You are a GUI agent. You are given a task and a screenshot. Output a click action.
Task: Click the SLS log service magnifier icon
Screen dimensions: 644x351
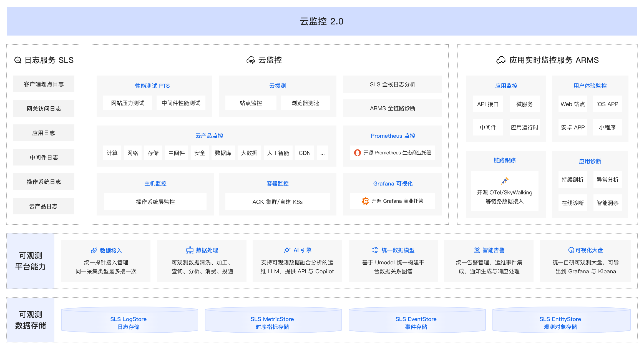coord(17,60)
